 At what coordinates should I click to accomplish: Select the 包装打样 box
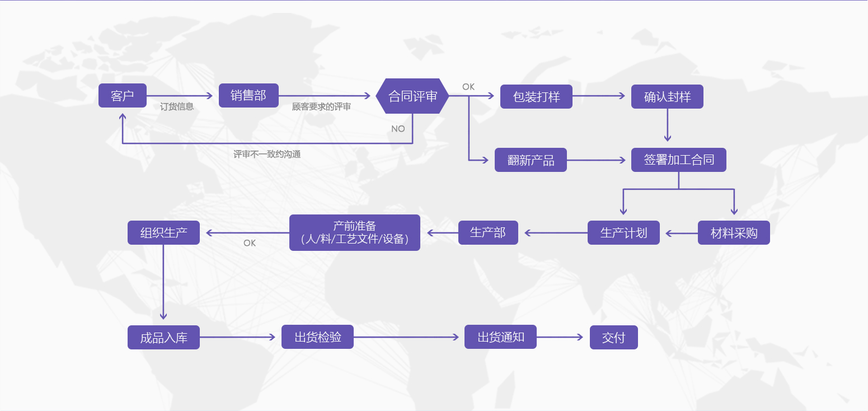pos(536,96)
